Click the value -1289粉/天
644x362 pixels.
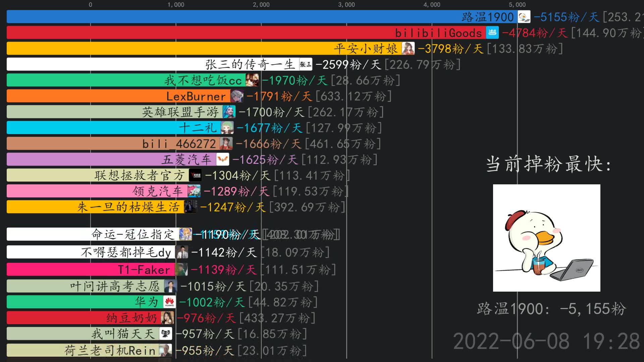[x=236, y=191]
